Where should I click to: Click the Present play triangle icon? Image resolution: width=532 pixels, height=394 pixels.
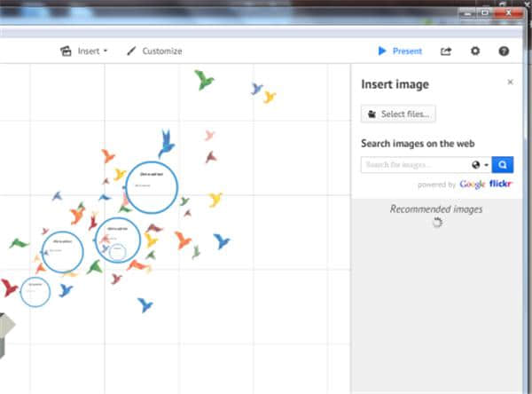coord(382,51)
